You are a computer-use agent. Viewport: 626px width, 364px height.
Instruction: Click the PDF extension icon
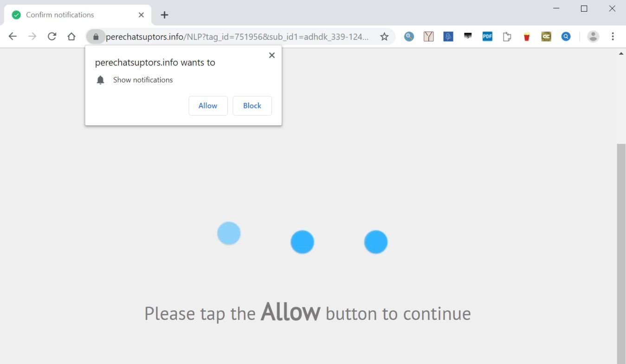click(487, 37)
